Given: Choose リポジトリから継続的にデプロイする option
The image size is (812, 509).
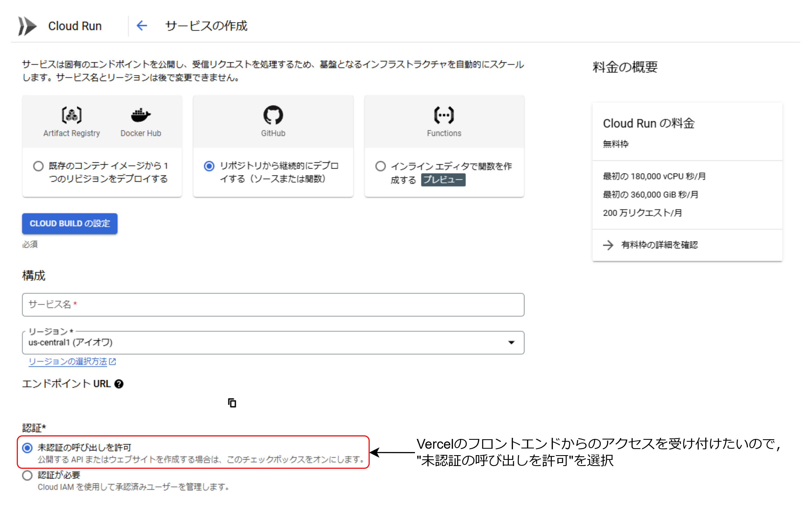Looking at the screenshot, I should 209,166.
